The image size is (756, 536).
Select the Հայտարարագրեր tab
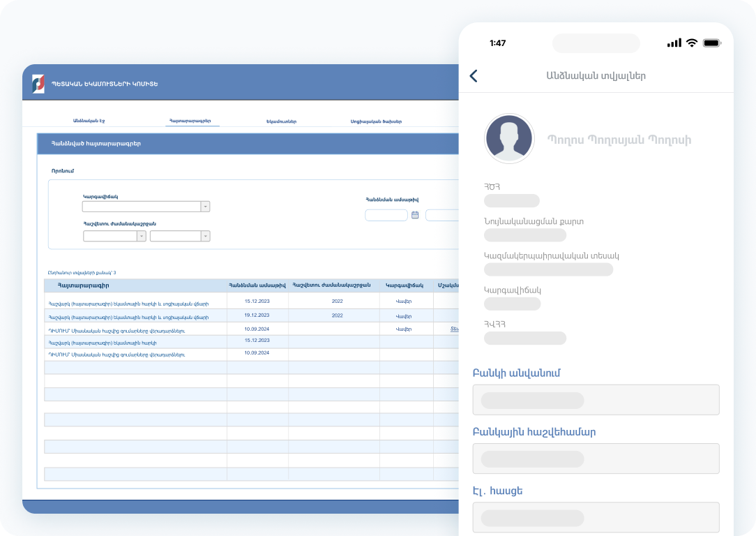point(192,121)
